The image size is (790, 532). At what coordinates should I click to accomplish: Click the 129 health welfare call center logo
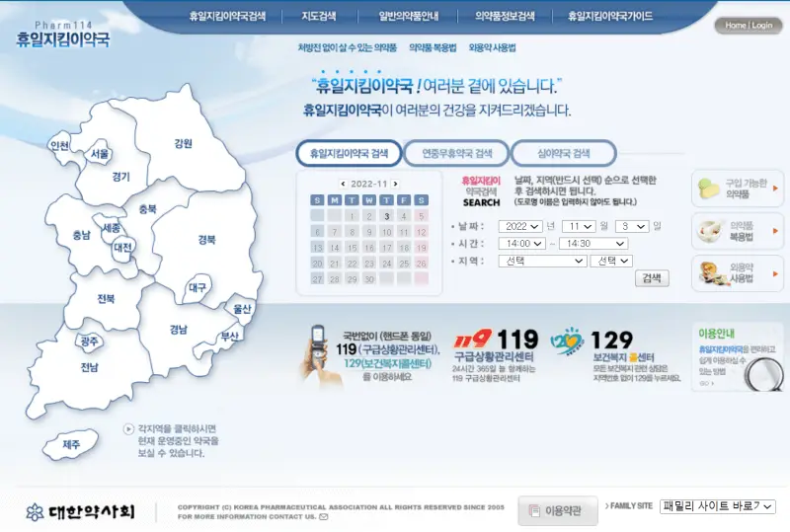click(x=567, y=341)
